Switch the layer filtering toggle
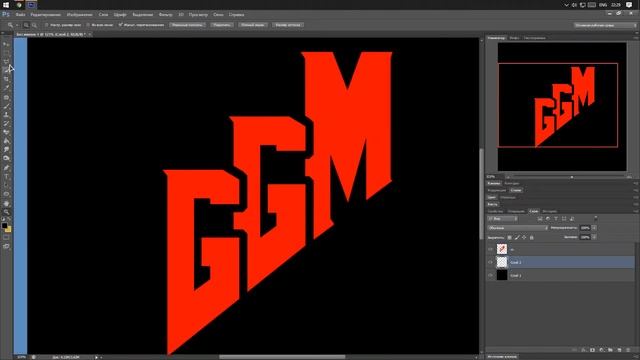The width and height of the screenshot is (640, 360). click(596, 219)
